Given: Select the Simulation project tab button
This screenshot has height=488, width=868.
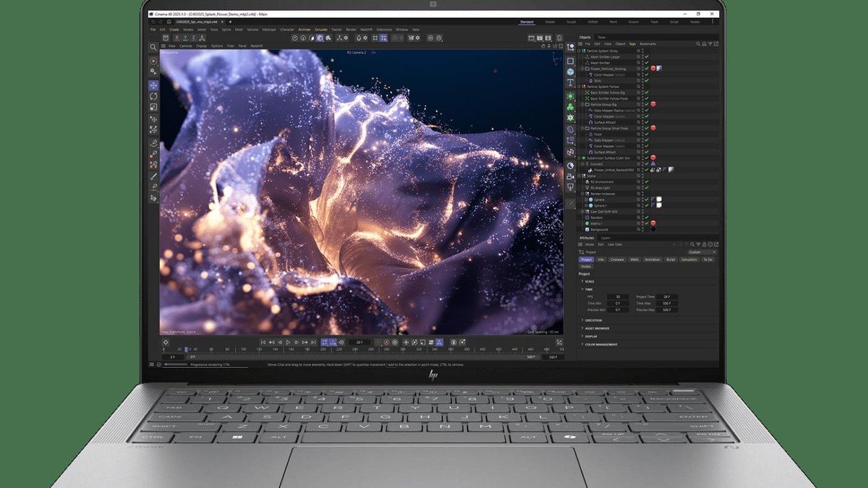Looking at the screenshot, I should 689,260.
